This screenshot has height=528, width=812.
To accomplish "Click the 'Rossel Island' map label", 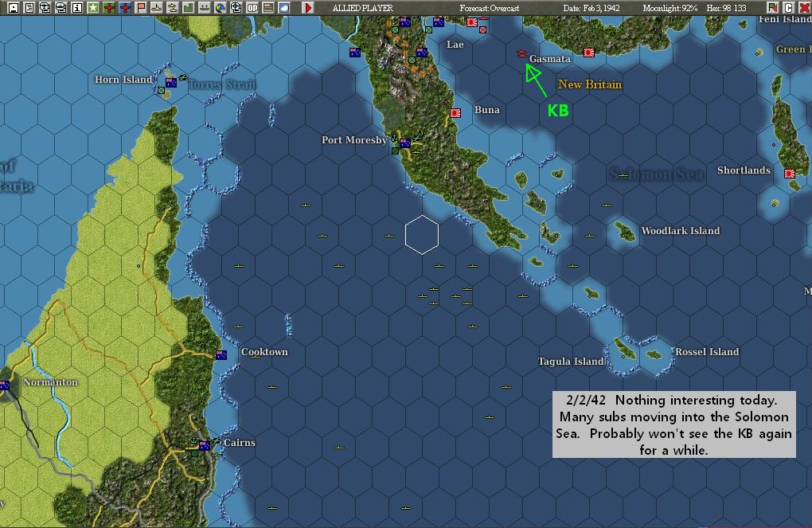I will [x=707, y=351].
